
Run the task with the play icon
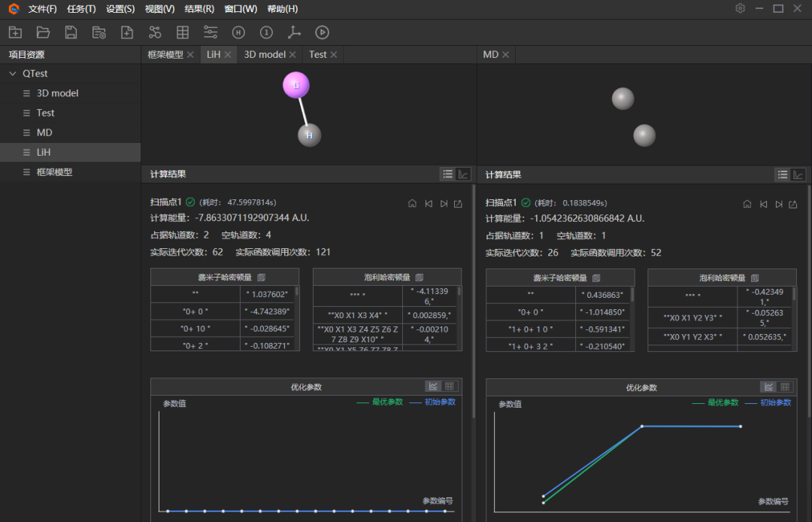point(322,32)
